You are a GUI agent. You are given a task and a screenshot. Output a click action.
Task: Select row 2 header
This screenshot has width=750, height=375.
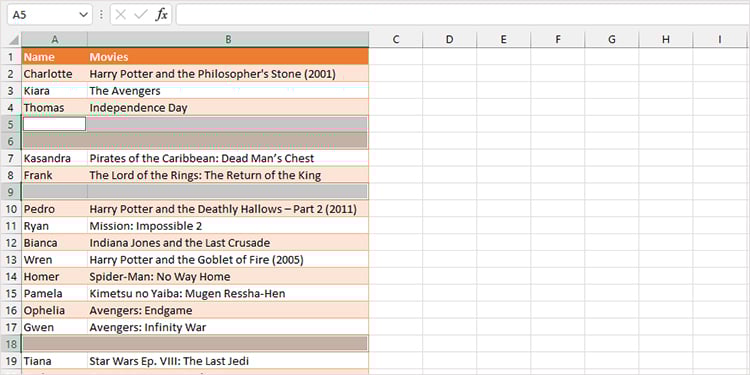coord(11,74)
